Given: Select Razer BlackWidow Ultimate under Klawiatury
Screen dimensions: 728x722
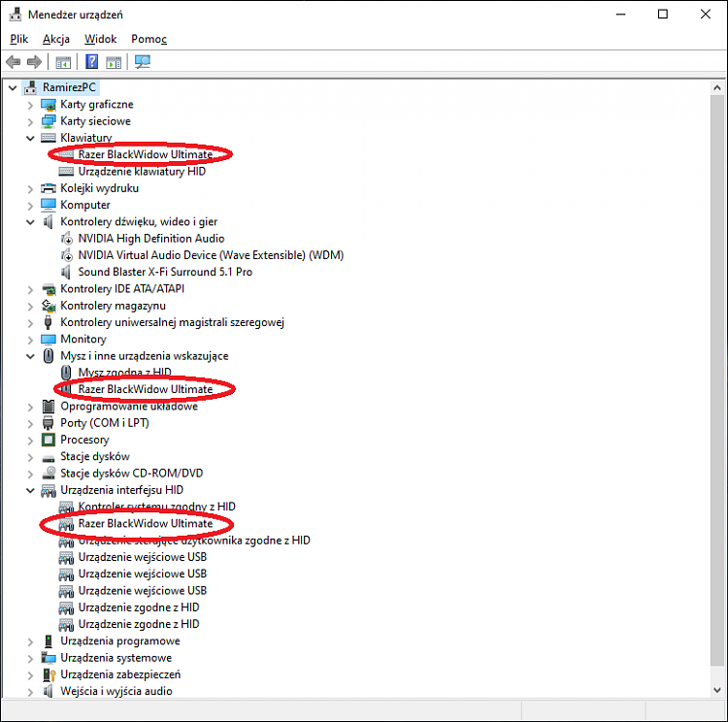Looking at the screenshot, I should coord(146,154).
